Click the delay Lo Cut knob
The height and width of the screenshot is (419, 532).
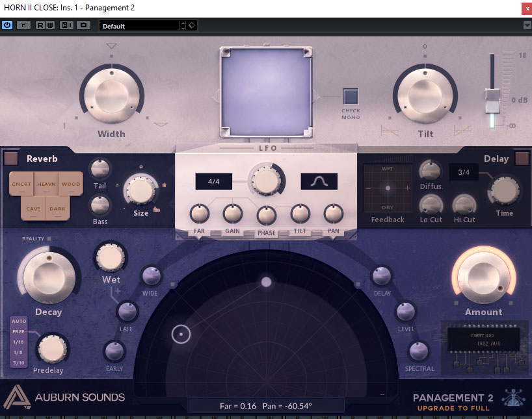point(431,205)
